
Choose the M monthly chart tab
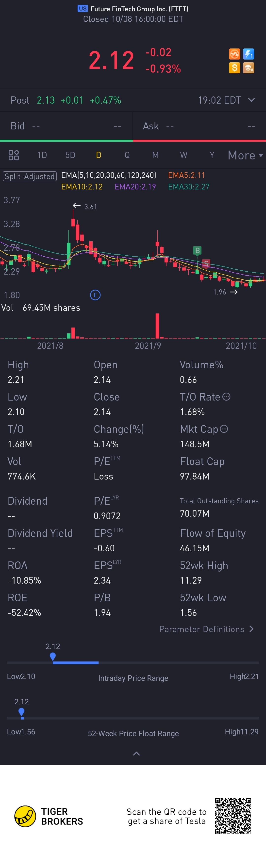155,155
